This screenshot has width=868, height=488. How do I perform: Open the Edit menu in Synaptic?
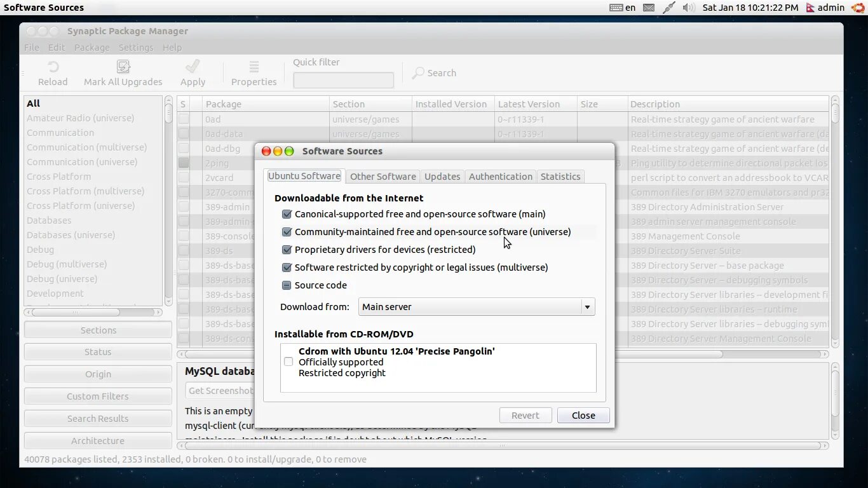click(x=57, y=48)
